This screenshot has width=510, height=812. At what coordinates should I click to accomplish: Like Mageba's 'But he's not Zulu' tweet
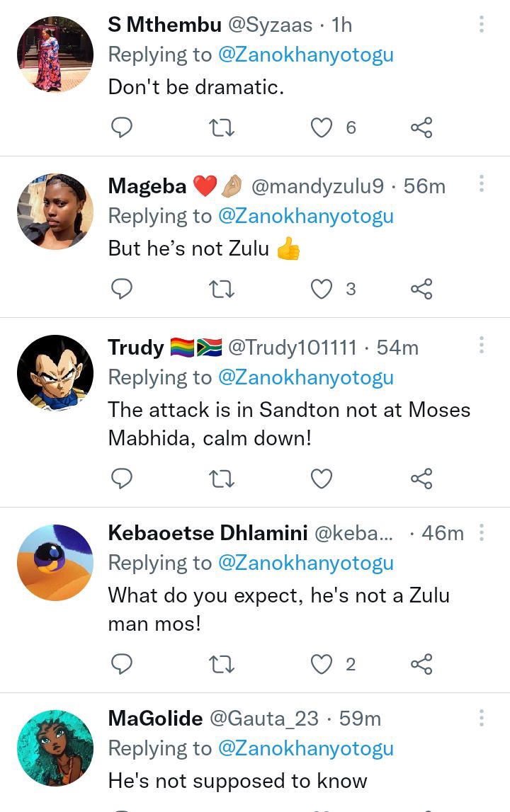(x=322, y=289)
